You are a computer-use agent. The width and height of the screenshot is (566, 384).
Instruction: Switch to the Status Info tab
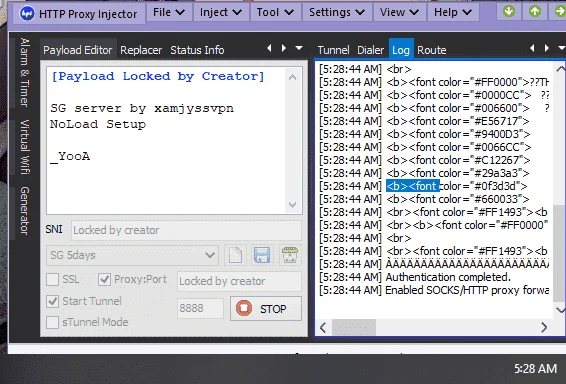197,50
